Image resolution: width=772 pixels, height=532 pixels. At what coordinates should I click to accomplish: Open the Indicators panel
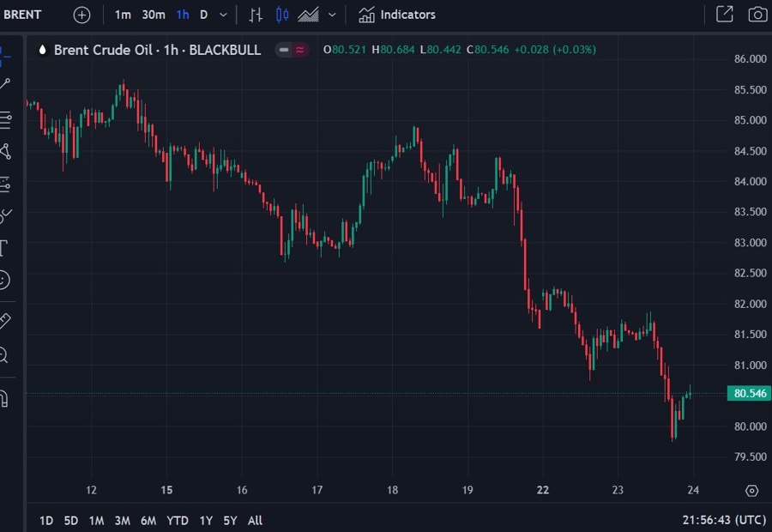click(x=397, y=15)
